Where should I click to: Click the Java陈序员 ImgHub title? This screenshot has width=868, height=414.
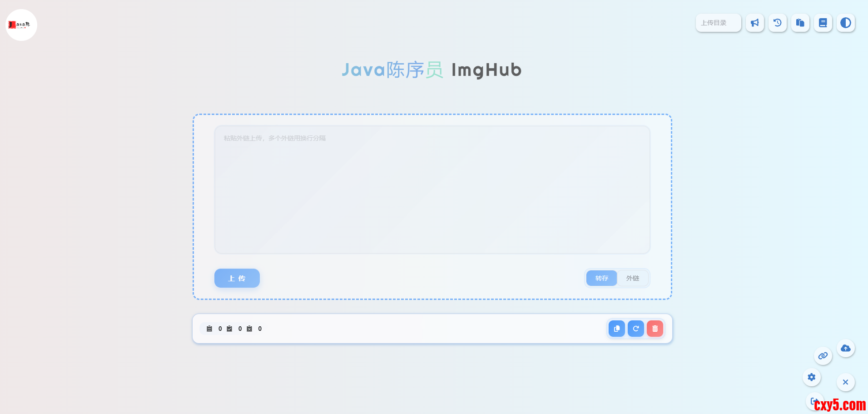[432, 70]
